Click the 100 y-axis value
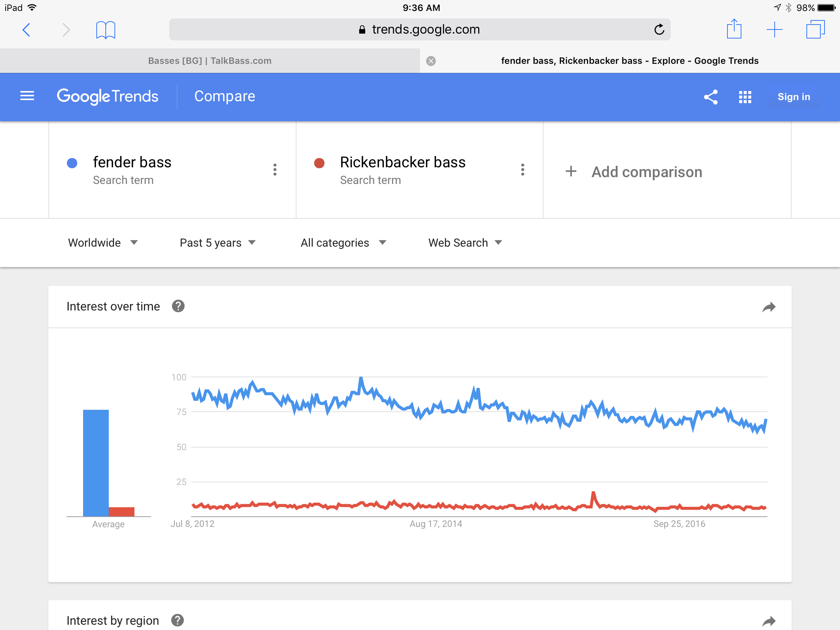Image resolution: width=840 pixels, height=630 pixels. point(179,377)
